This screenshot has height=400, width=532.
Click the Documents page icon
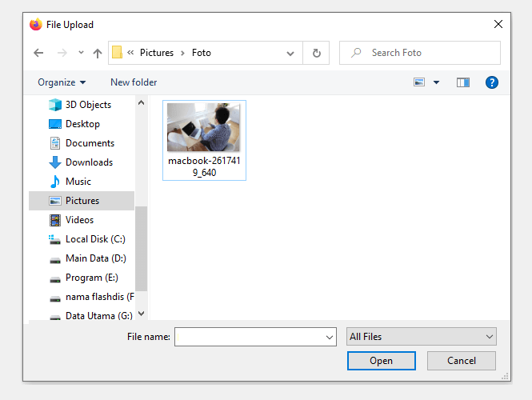click(x=55, y=143)
